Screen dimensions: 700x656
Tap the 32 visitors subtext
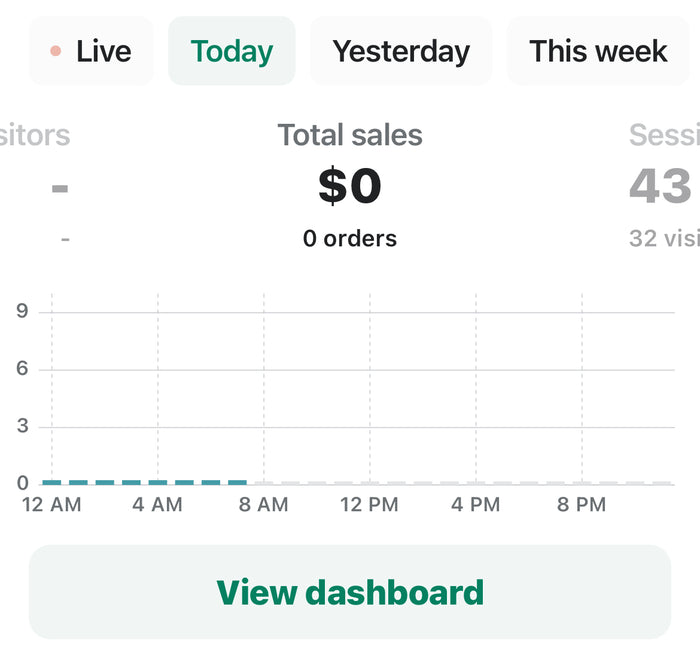point(663,239)
